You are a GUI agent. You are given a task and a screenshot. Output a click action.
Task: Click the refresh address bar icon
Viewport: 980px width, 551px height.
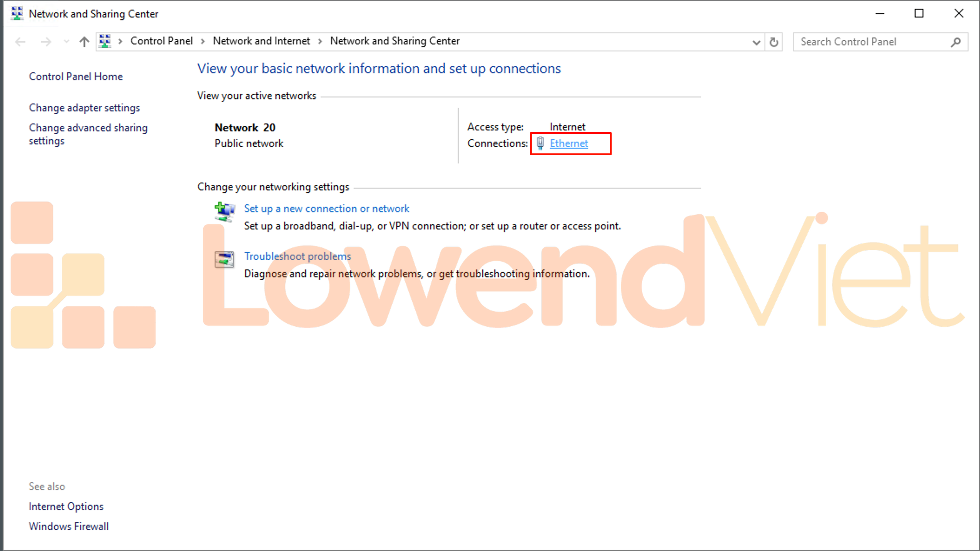(774, 42)
